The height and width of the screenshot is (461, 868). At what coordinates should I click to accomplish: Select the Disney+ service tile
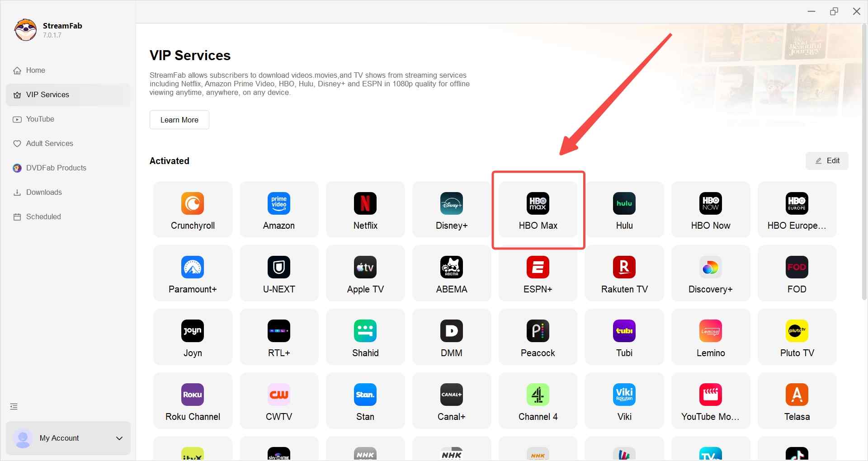pos(451,209)
